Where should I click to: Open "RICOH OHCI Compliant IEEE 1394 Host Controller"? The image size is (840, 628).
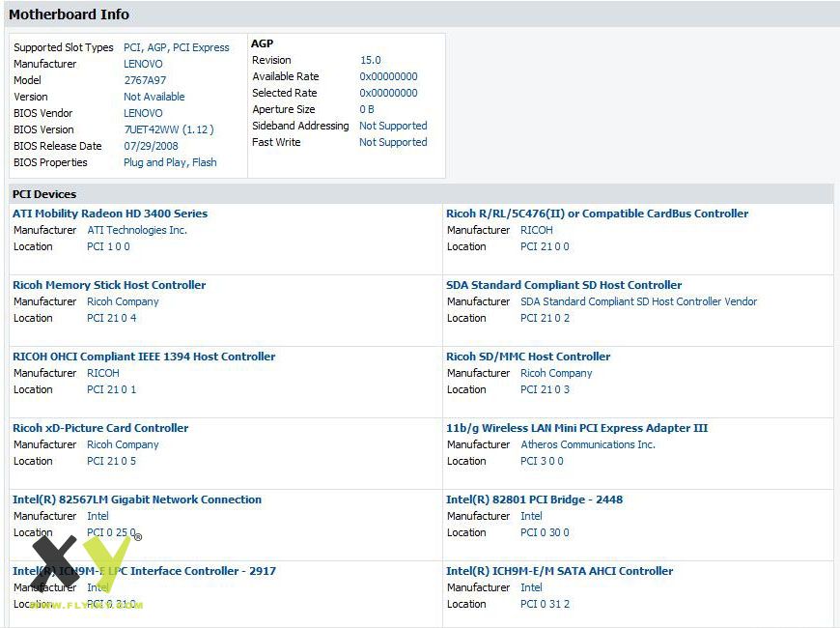tap(144, 357)
